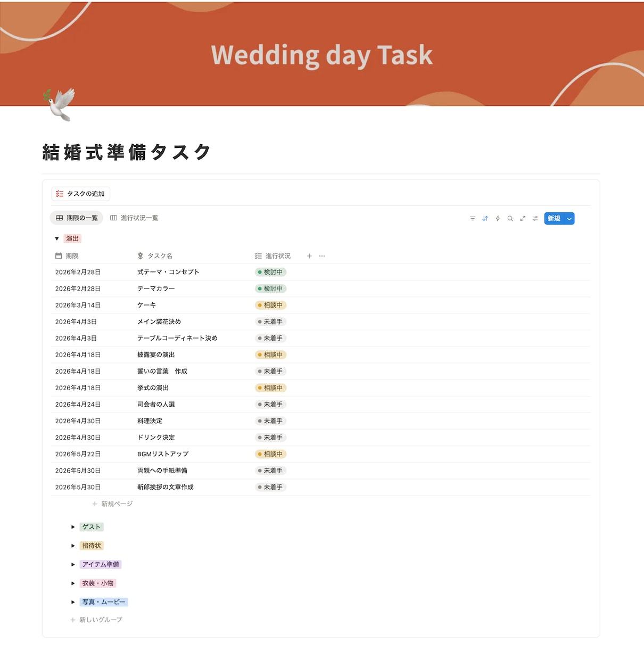Screen dimensions: 644x660
Task: Click the タスクの追加 button
Action: (80, 194)
